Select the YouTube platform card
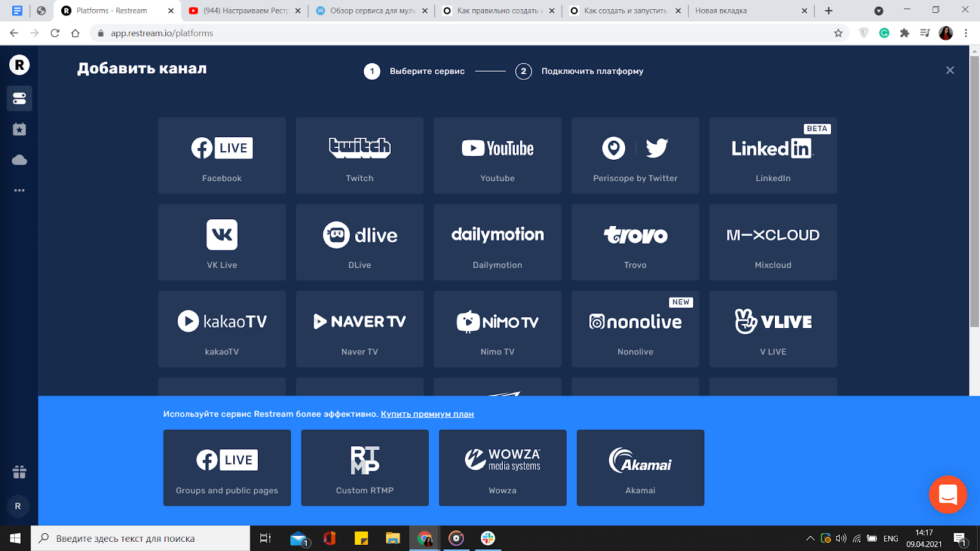980x551 pixels. point(497,156)
